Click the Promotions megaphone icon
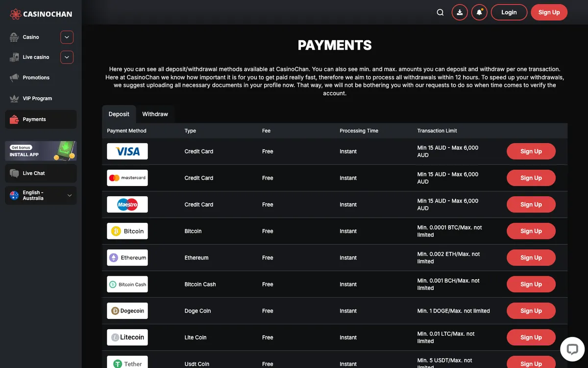Screen dimensions: 588x368 coord(14,78)
